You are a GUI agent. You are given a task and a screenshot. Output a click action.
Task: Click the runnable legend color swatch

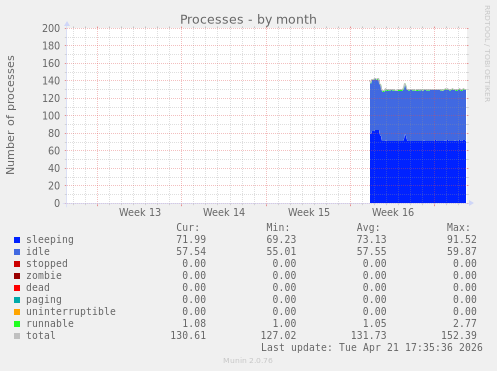click(x=17, y=324)
